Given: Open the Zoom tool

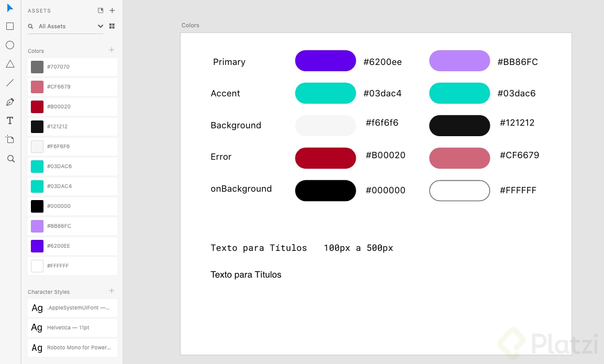Looking at the screenshot, I should point(9,158).
